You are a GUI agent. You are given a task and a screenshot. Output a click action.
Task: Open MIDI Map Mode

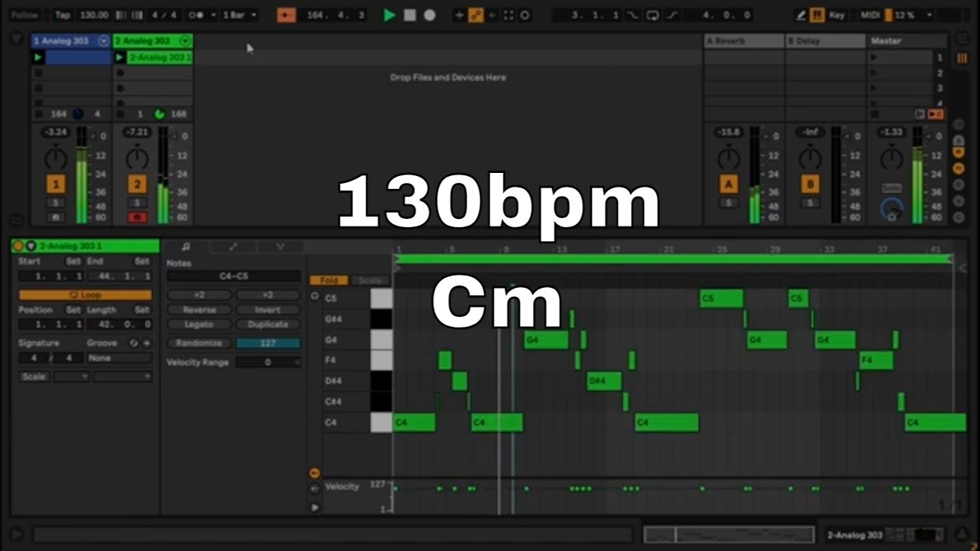pyautogui.click(x=870, y=15)
